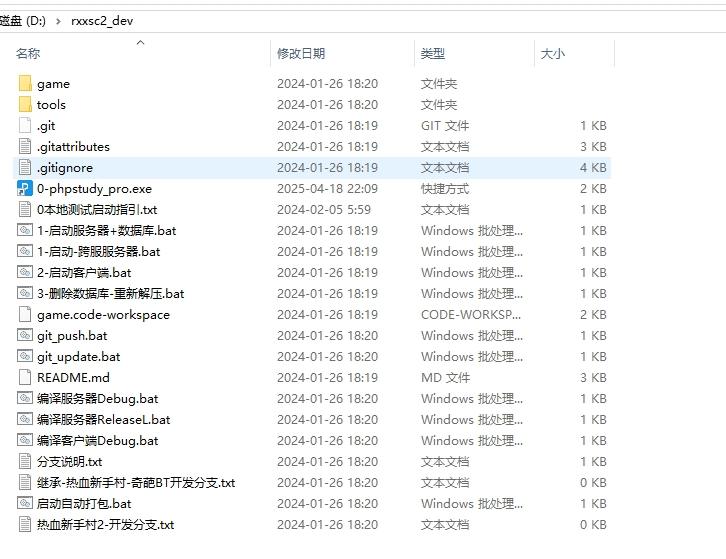Click the file name 0本地测试启动指引.txt
726x559 pixels.
[x=97, y=210]
